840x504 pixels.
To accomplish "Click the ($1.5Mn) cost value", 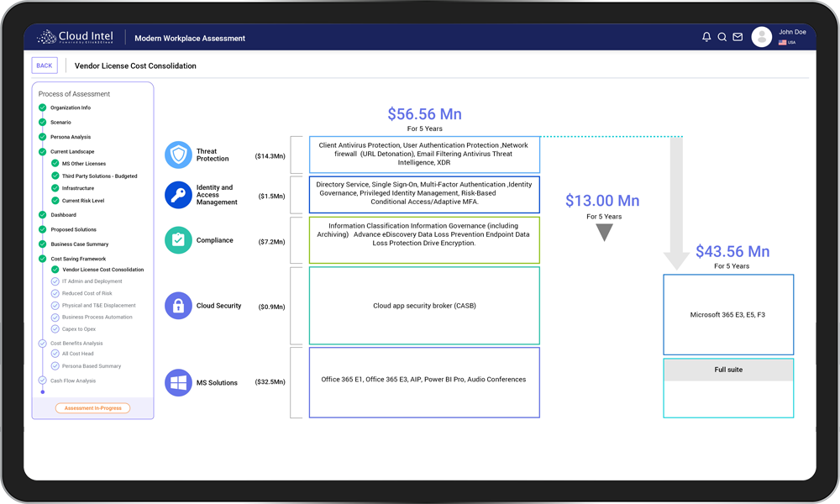I will [271, 197].
